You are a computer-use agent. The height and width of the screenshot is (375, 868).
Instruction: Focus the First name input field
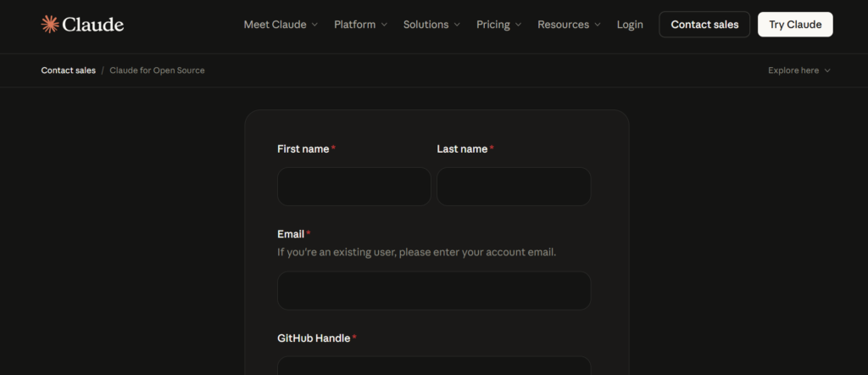[x=353, y=187]
